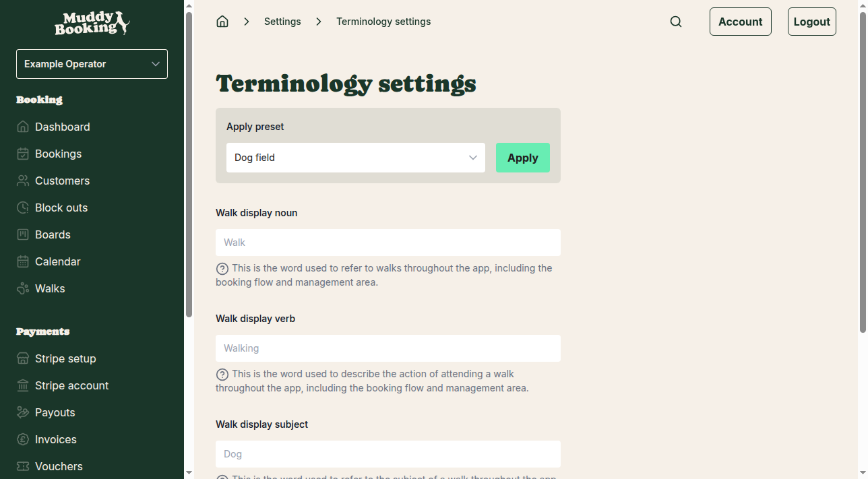The image size is (868, 479).
Task: Click the Customers people icon
Action: [22, 181]
